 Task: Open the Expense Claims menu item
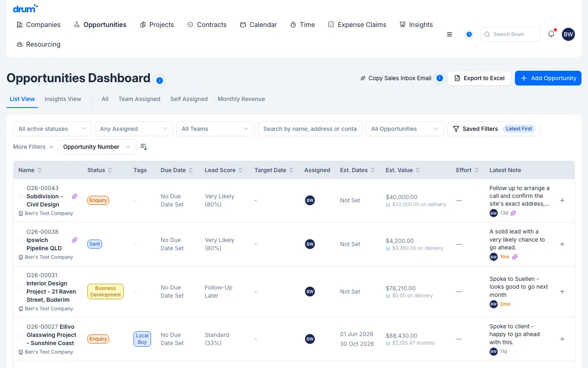point(357,25)
